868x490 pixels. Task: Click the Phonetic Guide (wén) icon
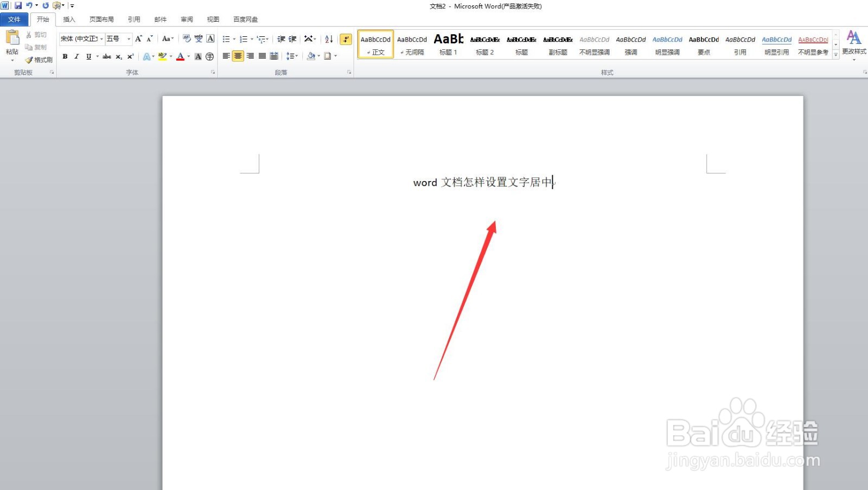(x=199, y=38)
